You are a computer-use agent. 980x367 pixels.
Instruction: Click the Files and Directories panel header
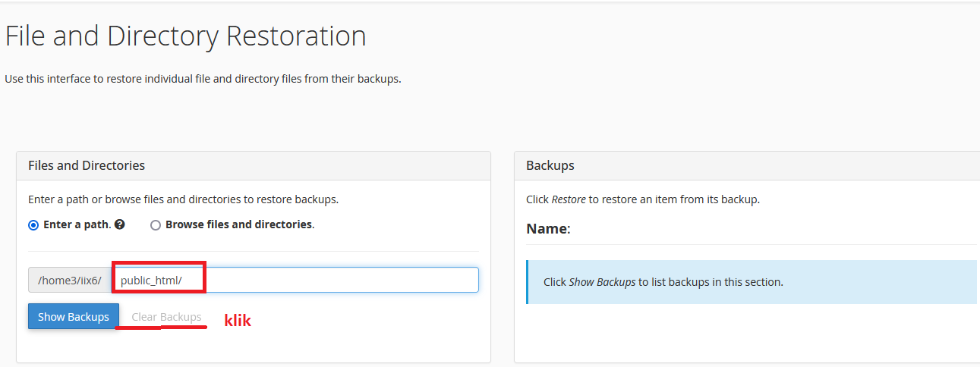click(87, 165)
